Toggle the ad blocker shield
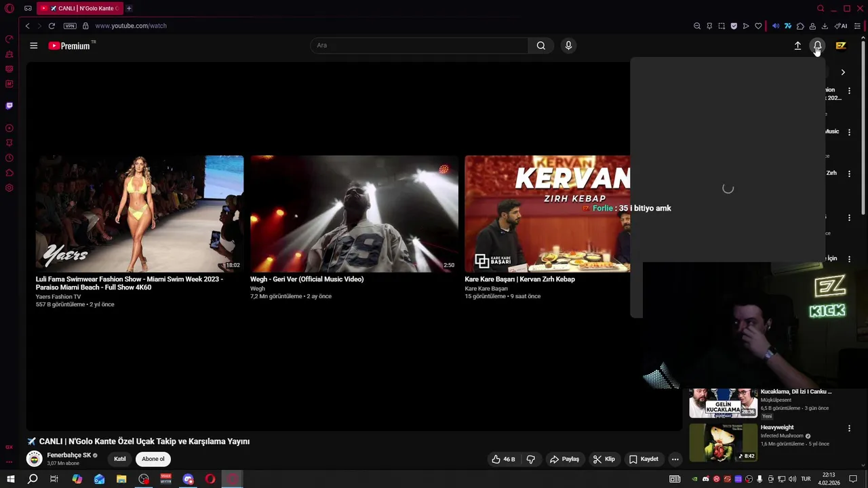 pyautogui.click(x=734, y=26)
